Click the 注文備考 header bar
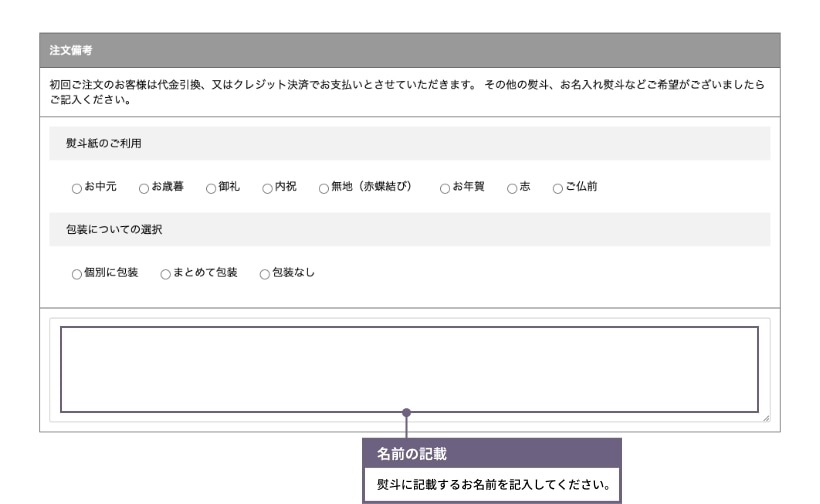Image resolution: width=820 pixels, height=504 pixels. click(409, 50)
